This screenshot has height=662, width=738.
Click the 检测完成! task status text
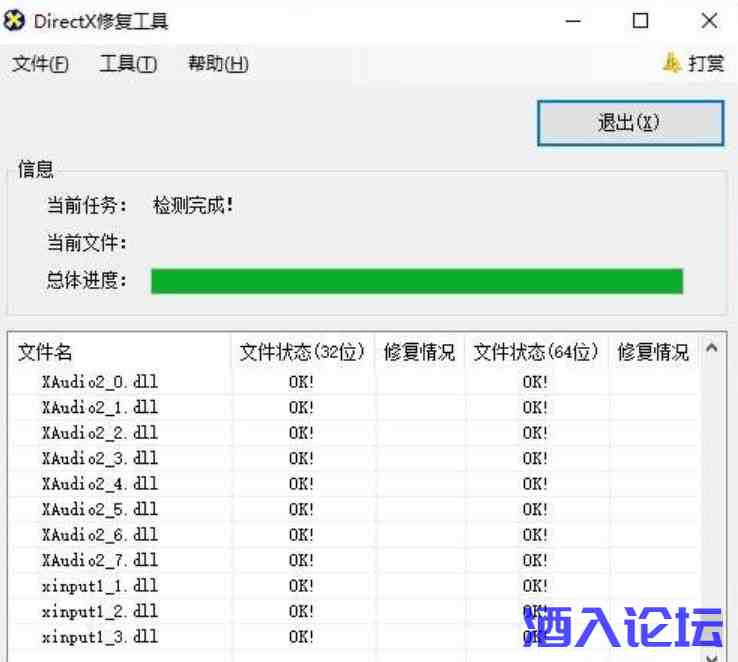[x=193, y=205]
